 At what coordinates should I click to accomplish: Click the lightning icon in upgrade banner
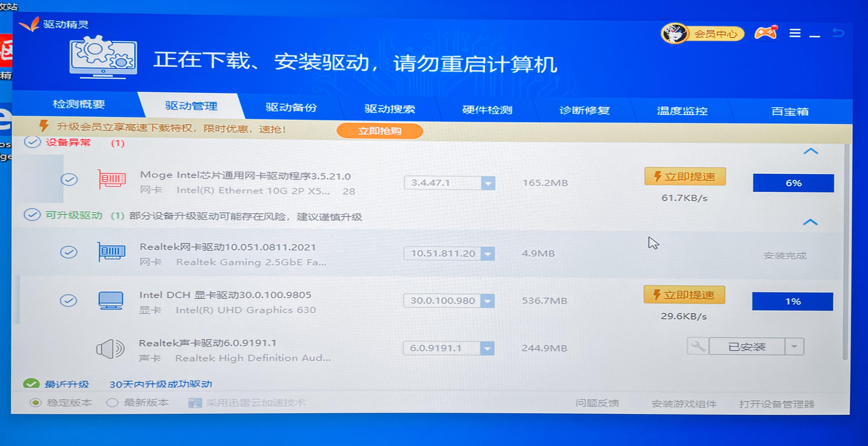click(x=44, y=126)
